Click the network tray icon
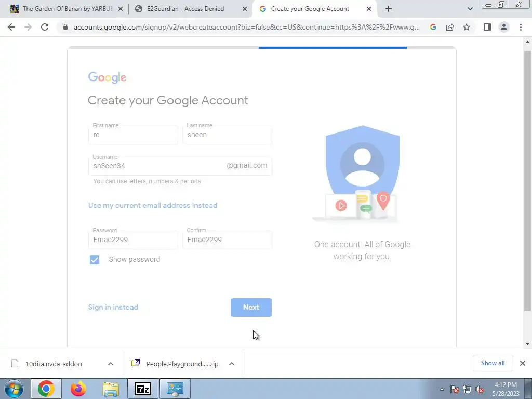This screenshot has width=532, height=399. click(467, 389)
